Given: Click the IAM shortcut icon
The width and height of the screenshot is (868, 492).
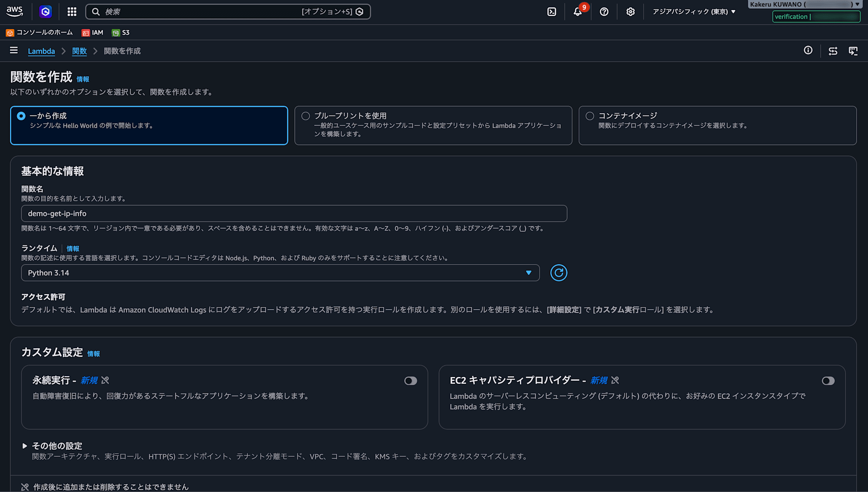Looking at the screenshot, I should (x=85, y=33).
